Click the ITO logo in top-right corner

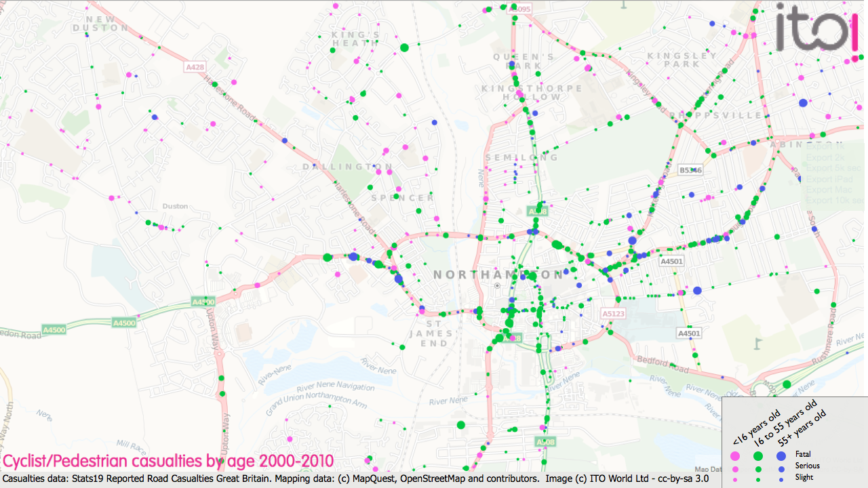click(x=821, y=27)
